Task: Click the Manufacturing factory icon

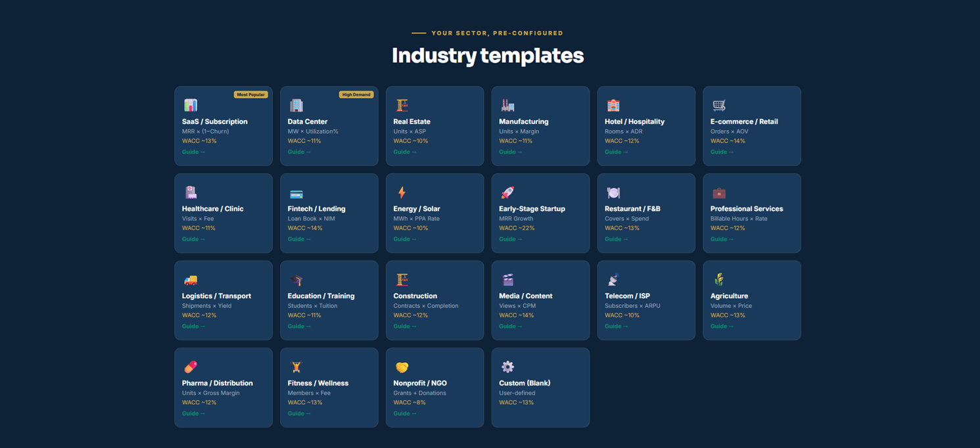Action: [507, 105]
